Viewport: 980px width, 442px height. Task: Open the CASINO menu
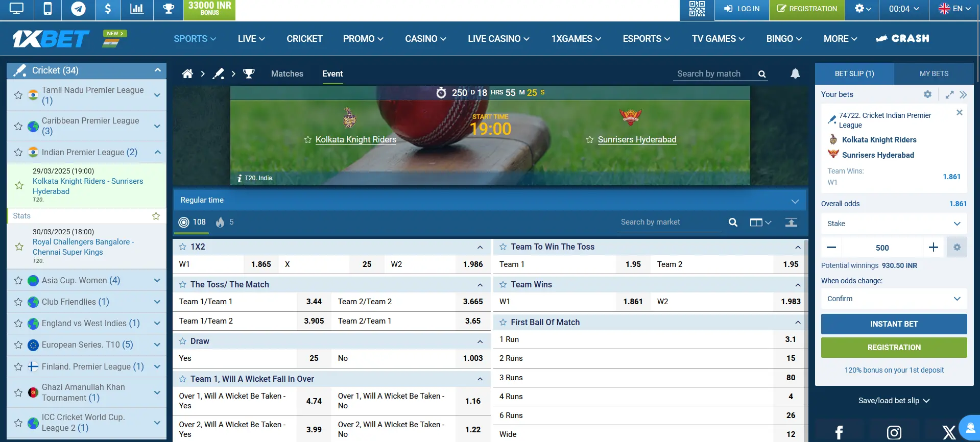click(425, 39)
